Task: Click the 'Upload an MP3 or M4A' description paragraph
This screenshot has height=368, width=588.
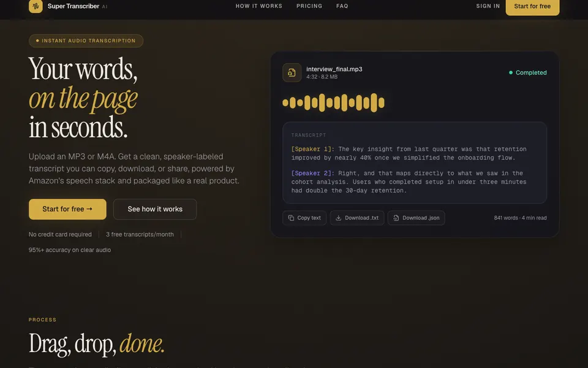Action: [134, 169]
